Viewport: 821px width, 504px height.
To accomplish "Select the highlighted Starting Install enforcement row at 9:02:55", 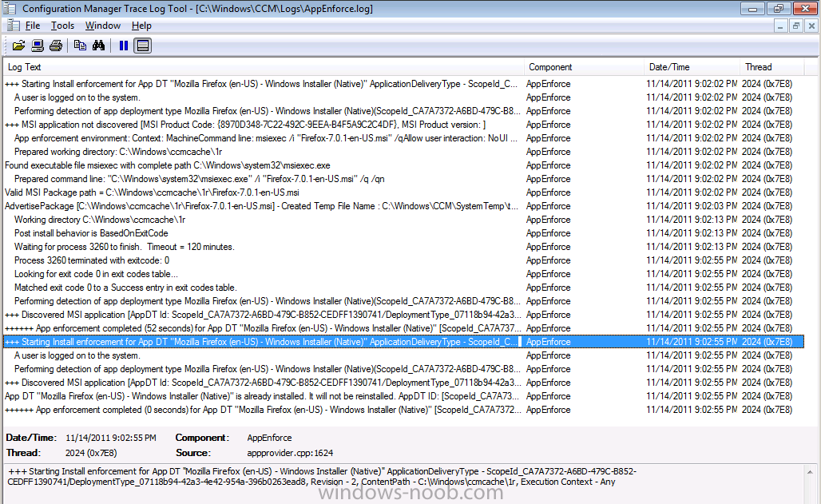I will pyautogui.click(x=403, y=342).
